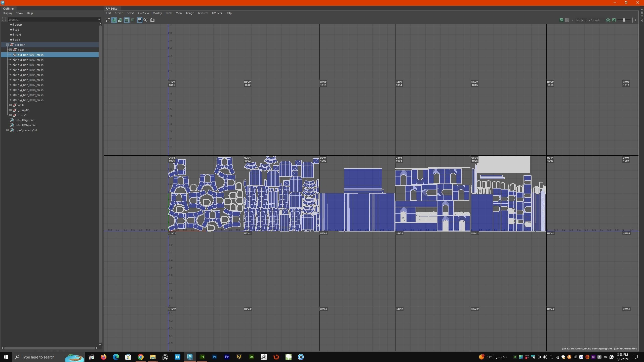
Task: Open the Cut/Sew menu
Action: (x=143, y=13)
